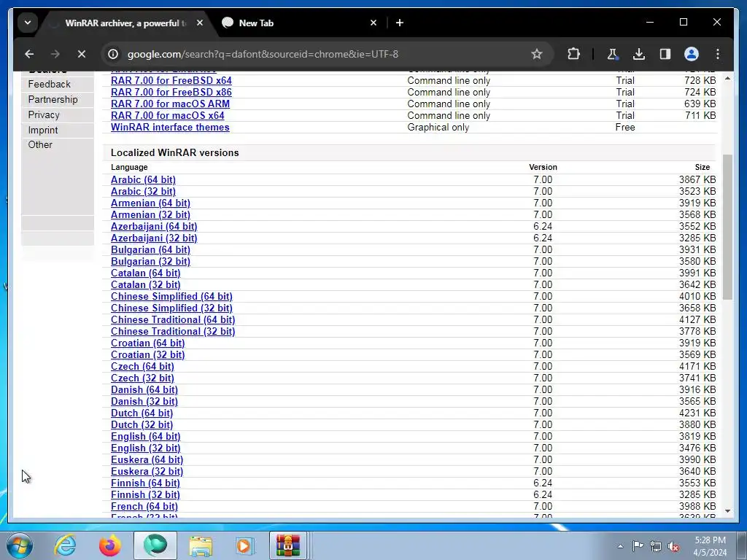The height and width of the screenshot is (560, 747).
Task: Download French (64 bit) WinRAR
Action: (x=144, y=506)
